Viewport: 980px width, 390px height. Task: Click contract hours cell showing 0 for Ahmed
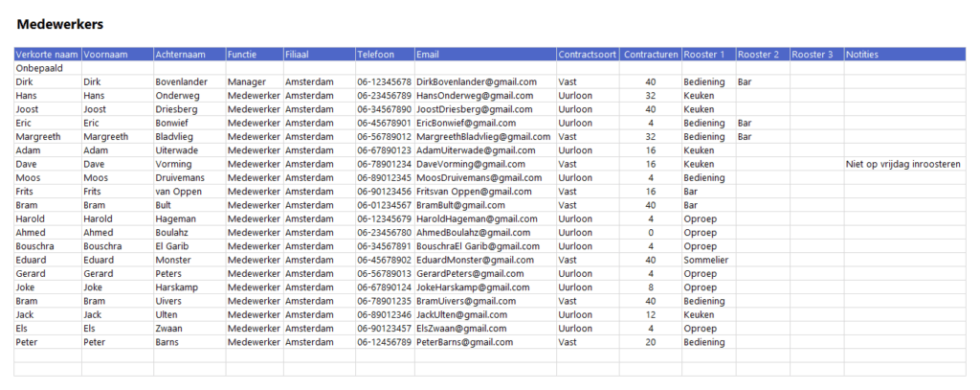click(650, 233)
